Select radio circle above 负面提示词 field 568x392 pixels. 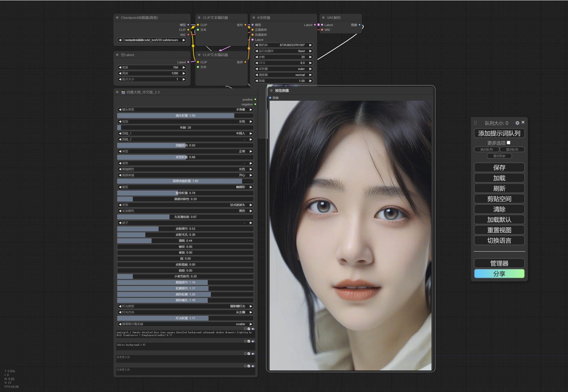(x=245, y=366)
